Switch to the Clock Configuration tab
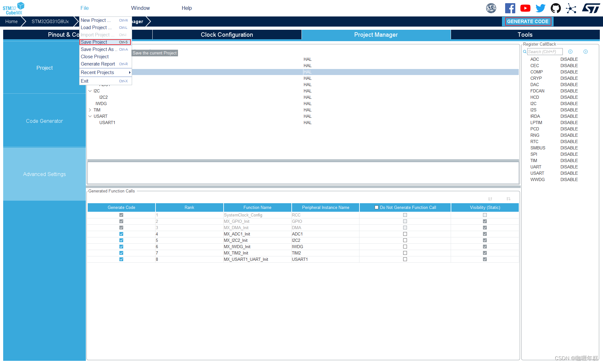Viewport: 603px width, 364px height. 227,35
